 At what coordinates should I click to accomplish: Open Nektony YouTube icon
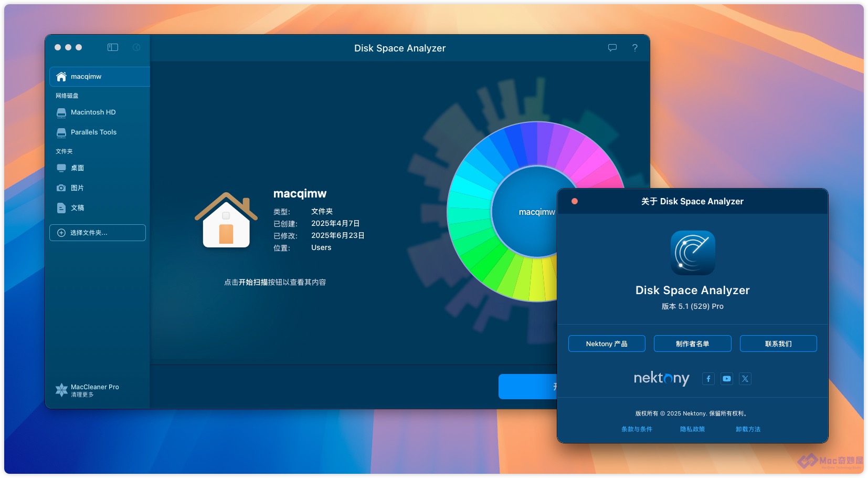[x=727, y=379]
